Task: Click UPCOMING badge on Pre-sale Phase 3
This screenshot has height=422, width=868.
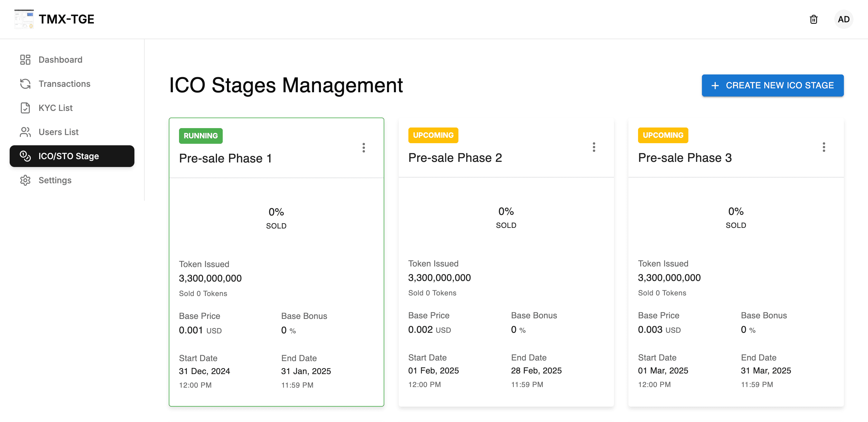Action: 663,135
